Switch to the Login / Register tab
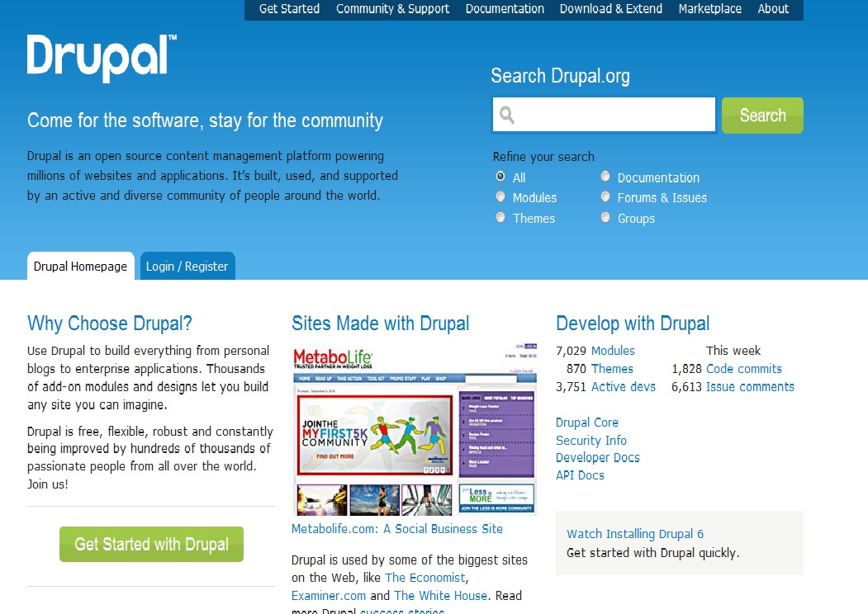 [x=187, y=266]
